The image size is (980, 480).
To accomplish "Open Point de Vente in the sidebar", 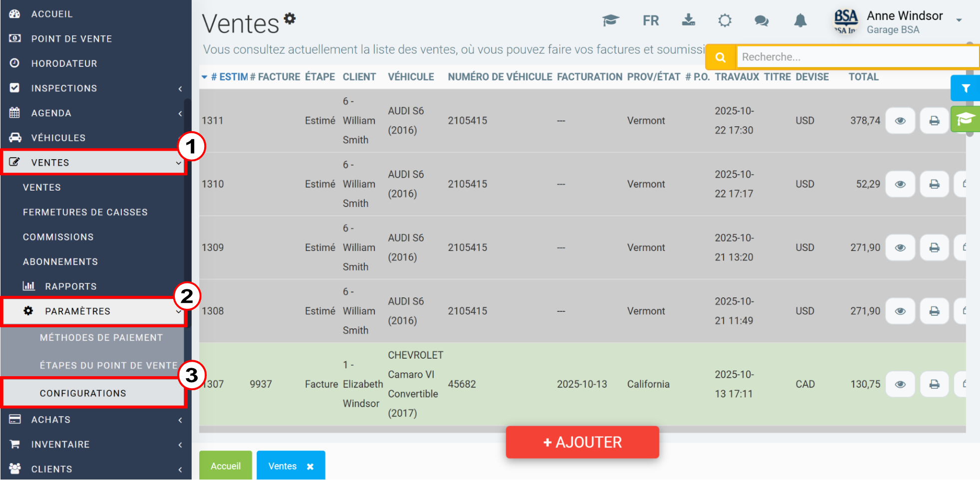I will [x=71, y=39].
